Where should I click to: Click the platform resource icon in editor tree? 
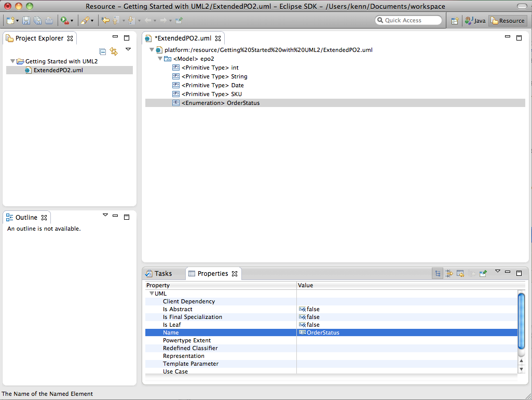[159, 50]
